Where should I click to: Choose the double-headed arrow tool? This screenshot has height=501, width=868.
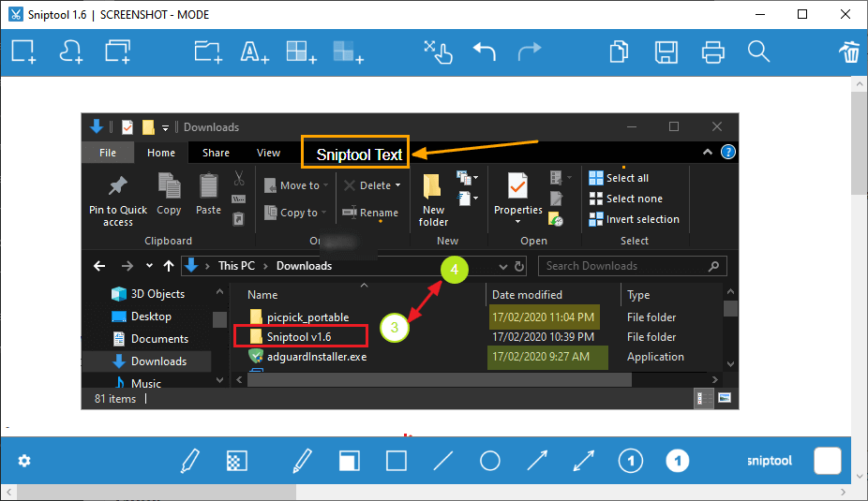(x=583, y=461)
